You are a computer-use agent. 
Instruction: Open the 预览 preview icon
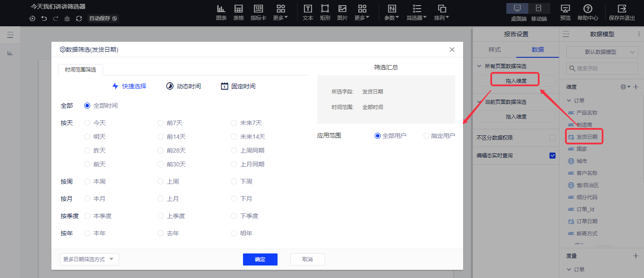(565, 9)
